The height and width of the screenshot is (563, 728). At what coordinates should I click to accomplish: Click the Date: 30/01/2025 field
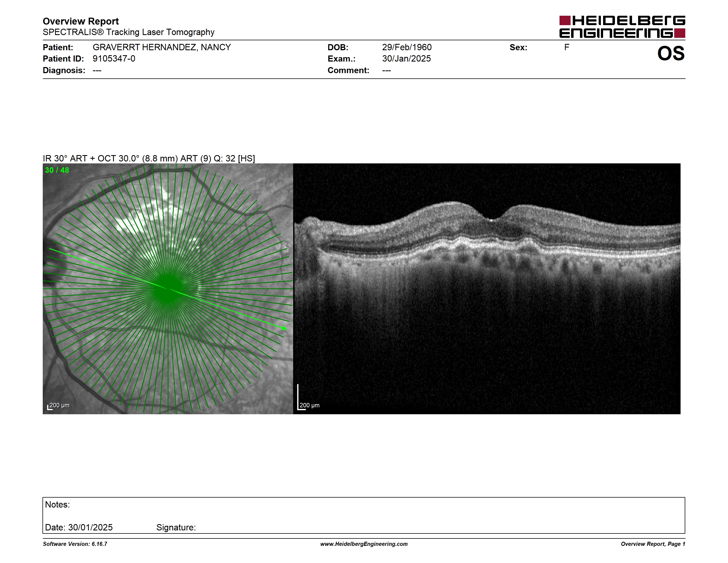tap(79, 527)
